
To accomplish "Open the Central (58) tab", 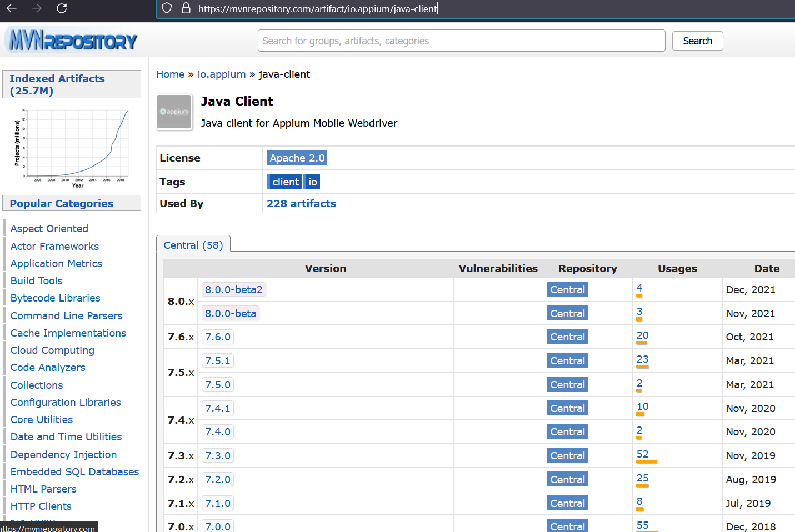I will 193,245.
